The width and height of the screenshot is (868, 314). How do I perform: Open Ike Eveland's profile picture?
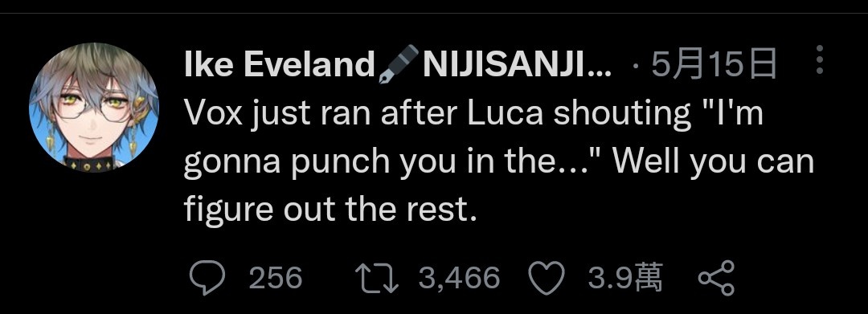94,108
